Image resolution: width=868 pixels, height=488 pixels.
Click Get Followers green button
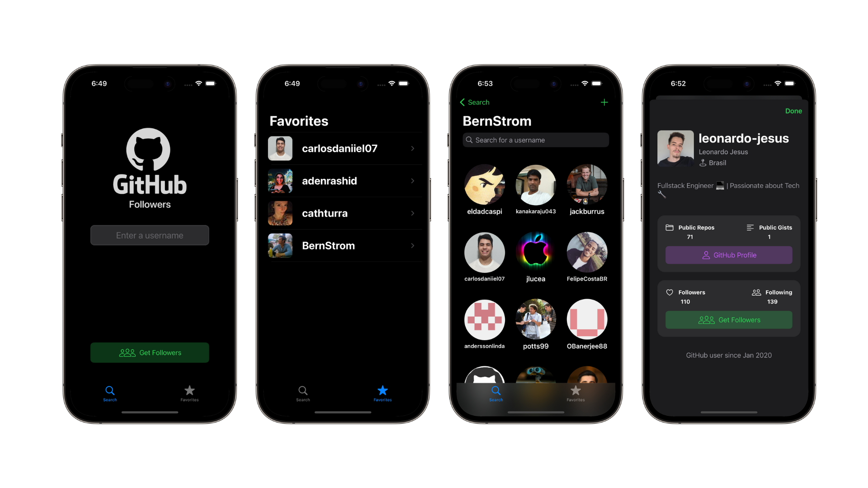tap(150, 352)
